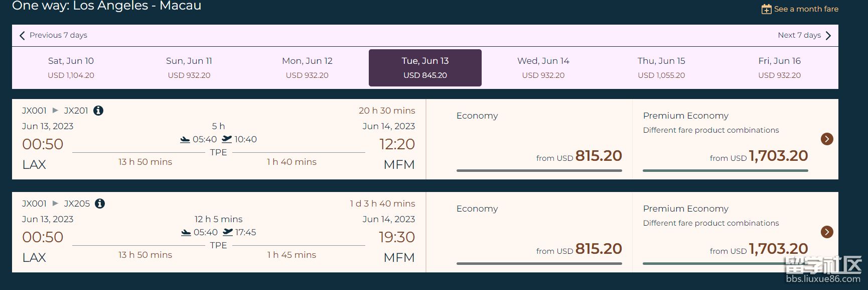Open info icon for JX001 JX201 flight

(98, 111)
